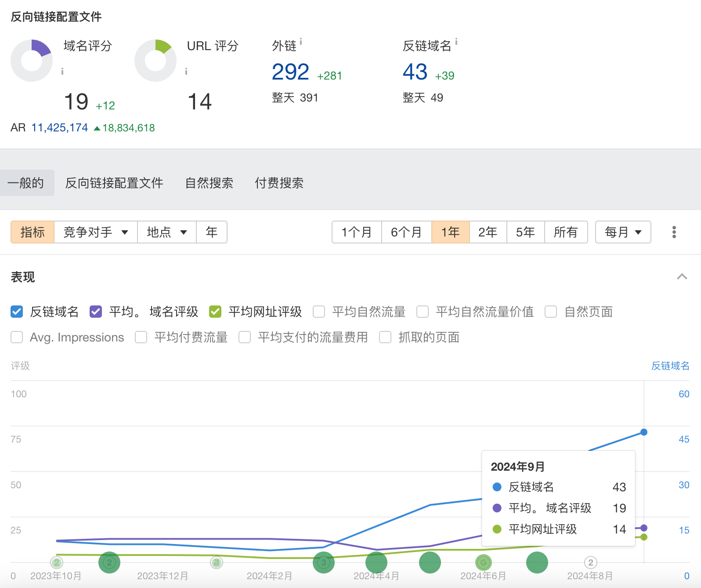Select the 年 button
The width and height of the screenshot is (701, 588).
212,232
